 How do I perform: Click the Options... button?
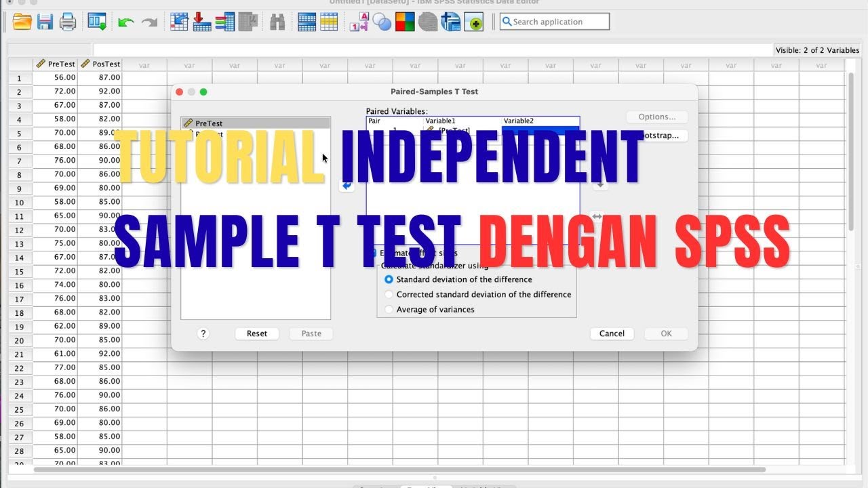(657, 117)
